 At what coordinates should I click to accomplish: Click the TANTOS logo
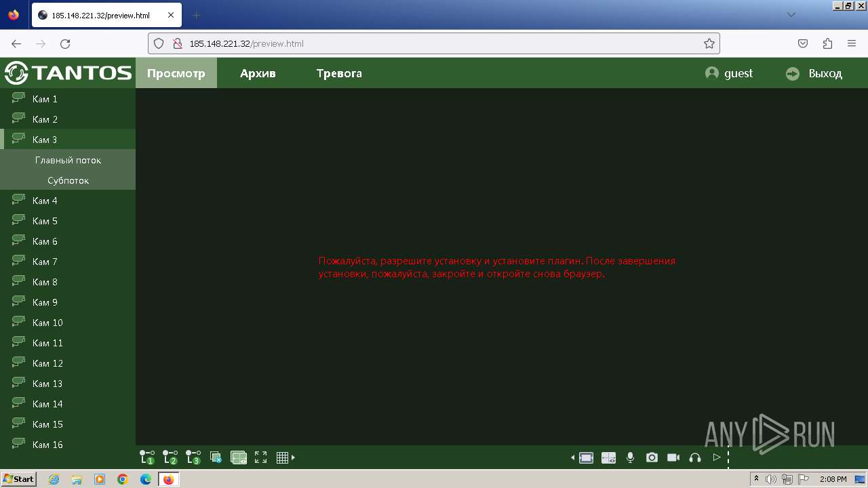tap(68, 73)
